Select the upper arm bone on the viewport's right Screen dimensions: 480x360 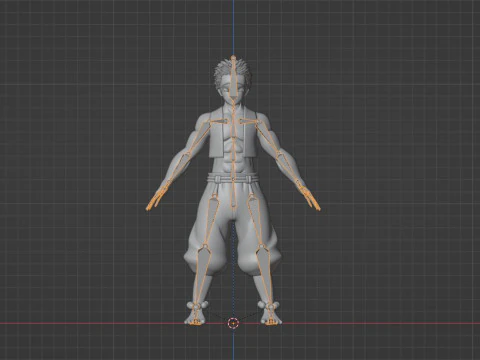268,138
